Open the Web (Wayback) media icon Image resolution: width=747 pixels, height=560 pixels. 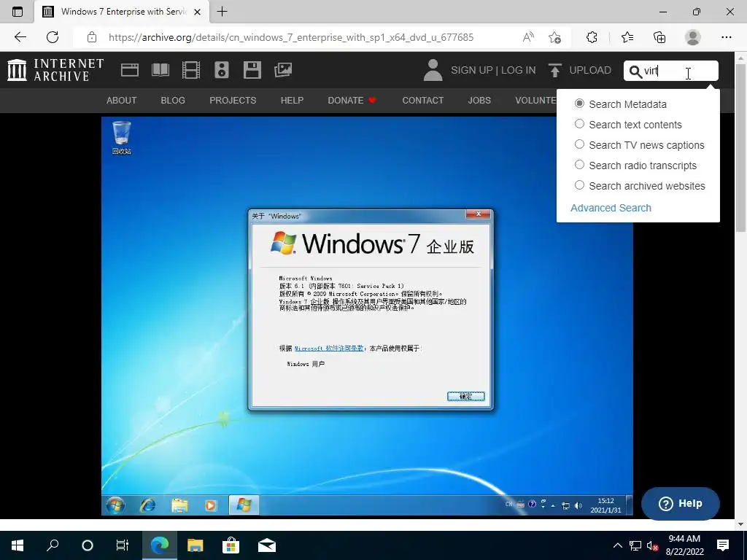tap(130, 70)
